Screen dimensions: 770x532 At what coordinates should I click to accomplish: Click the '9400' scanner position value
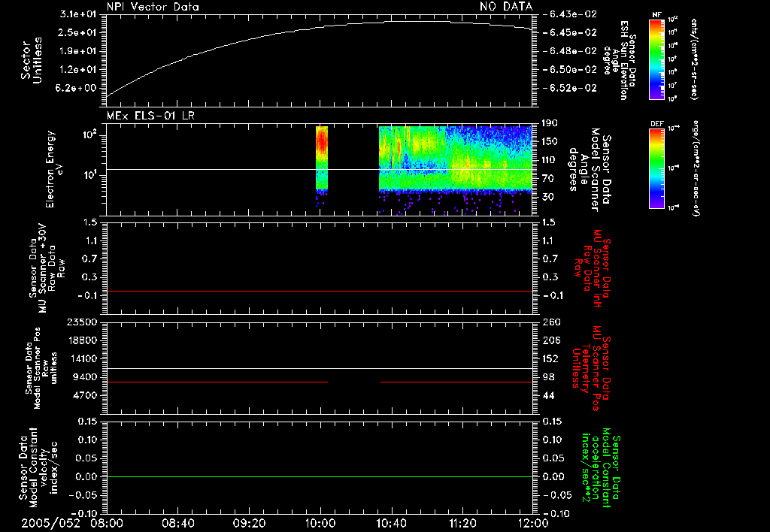85,377
